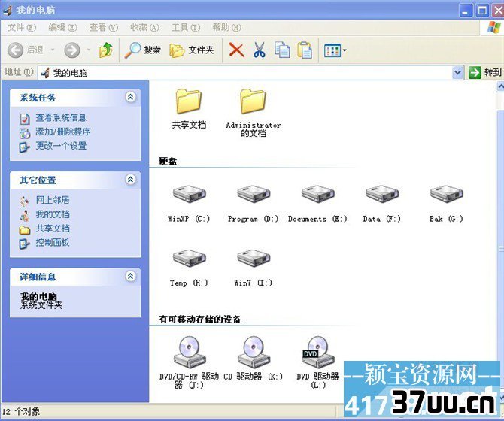Image resolution: width=504 pixels, height=421 pixels.
Task: Click the Cut scissors icon
Action: click(x=260, y=50)
